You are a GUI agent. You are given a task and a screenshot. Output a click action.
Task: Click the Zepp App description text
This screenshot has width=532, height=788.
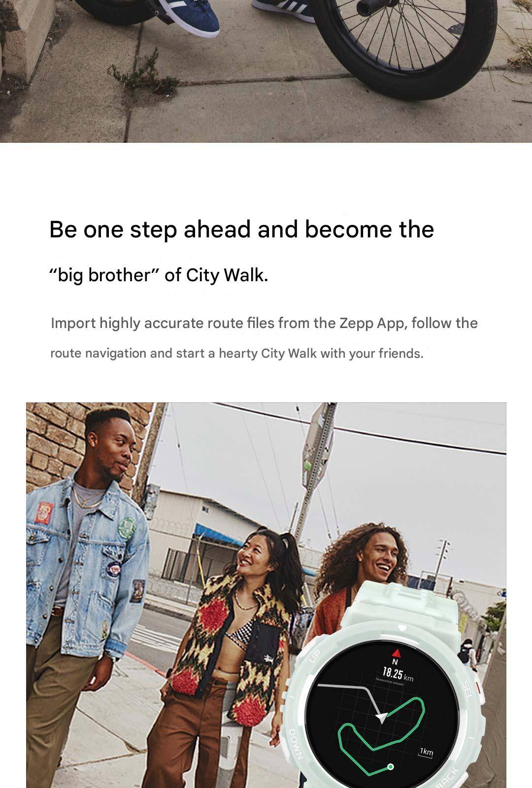[x=264, y=338]
